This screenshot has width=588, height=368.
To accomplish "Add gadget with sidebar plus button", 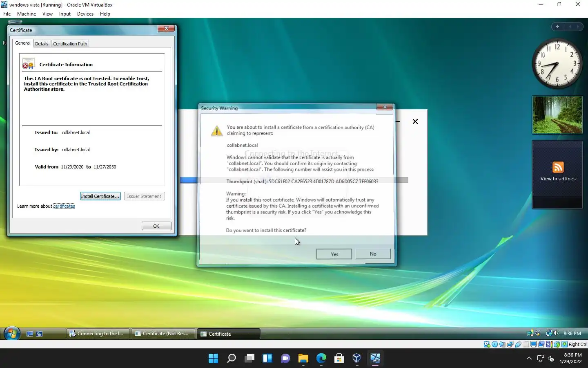I will 557,27.
